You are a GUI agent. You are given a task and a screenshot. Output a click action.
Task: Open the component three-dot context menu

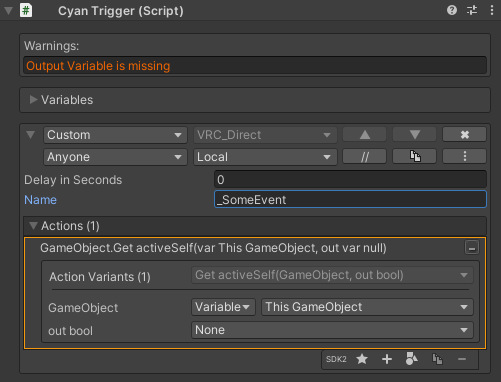tap(492, 10)
